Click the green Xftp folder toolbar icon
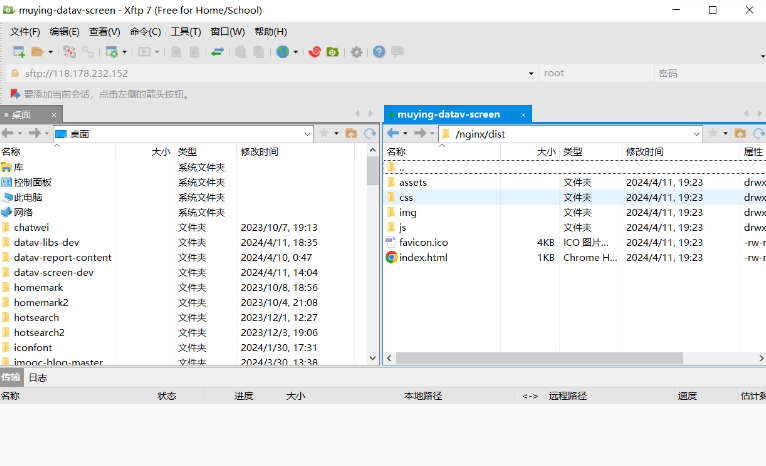 pos(333,51)
